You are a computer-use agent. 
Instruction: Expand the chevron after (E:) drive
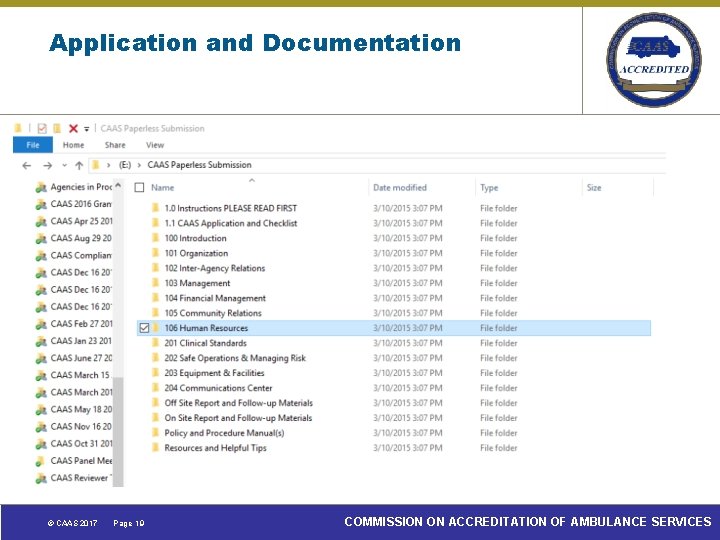[x=139, y=165]
